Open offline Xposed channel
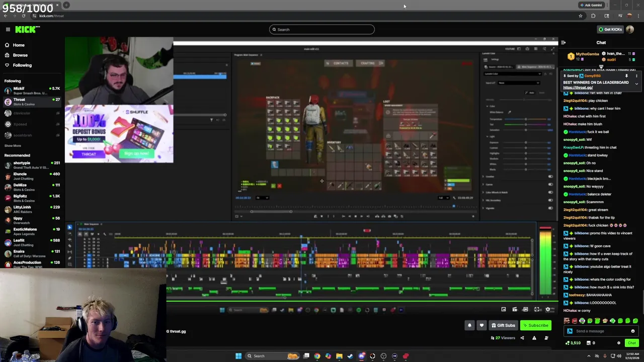 [x=31, y=124]
